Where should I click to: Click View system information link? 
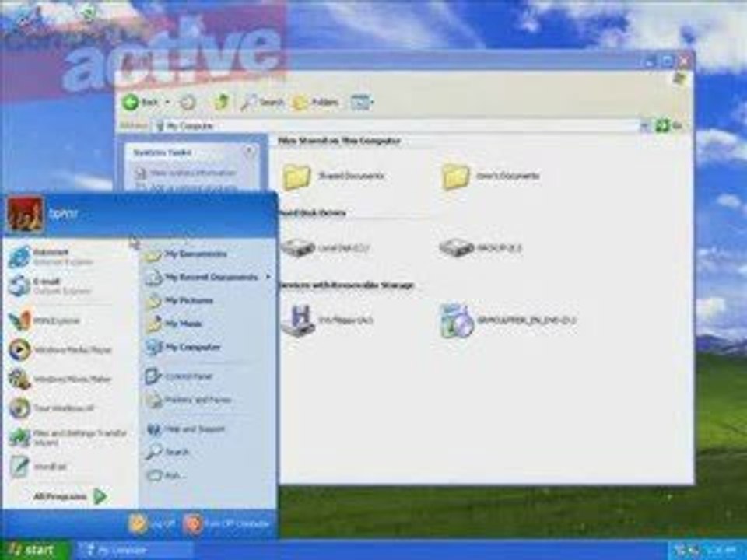pos(187,173)
